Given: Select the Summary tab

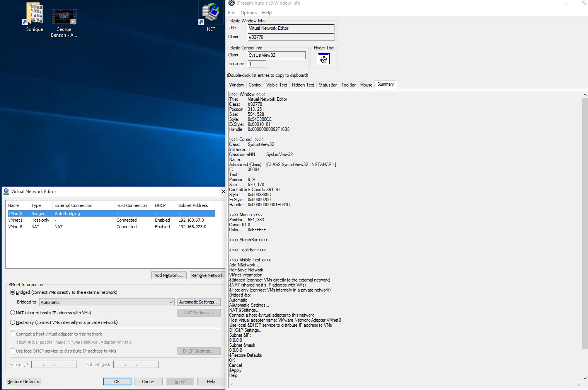Looking at the screenshot, I should click(385, 84).
